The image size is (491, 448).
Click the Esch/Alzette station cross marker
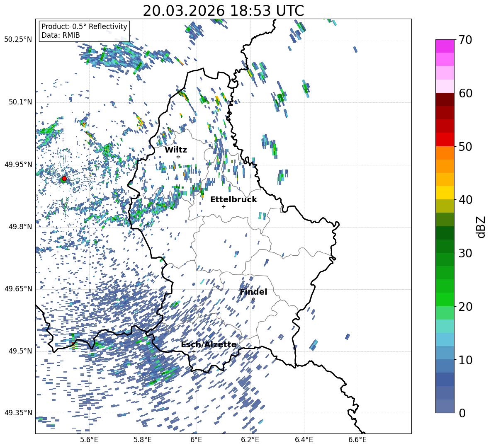pos(194,351)
